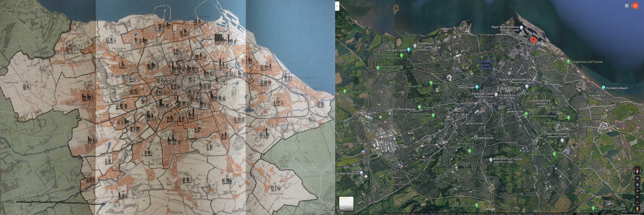Show my current location

(x=637, y=191)
